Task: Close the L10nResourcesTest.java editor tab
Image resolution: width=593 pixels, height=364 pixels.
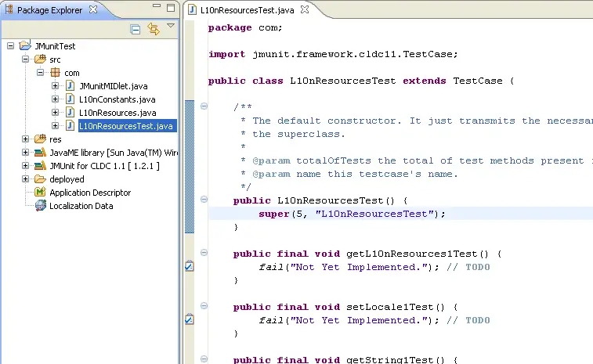Action: click(306, 10)
